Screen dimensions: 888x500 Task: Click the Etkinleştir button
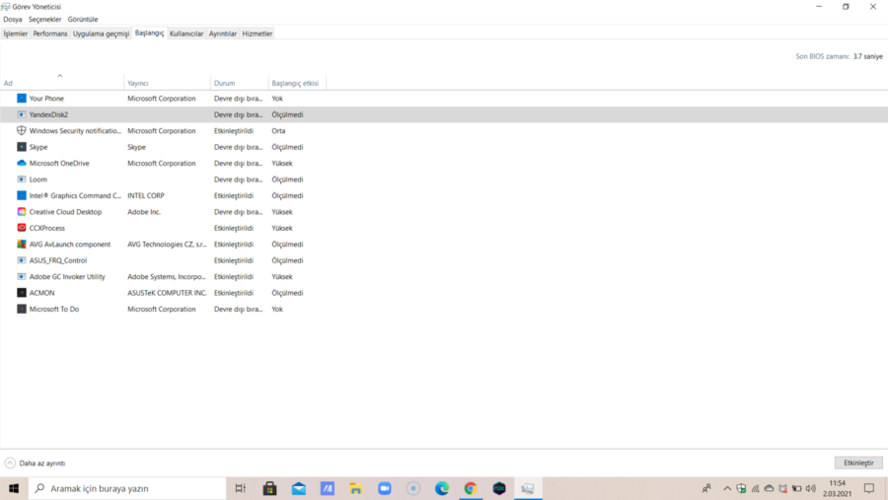(859, 463)
